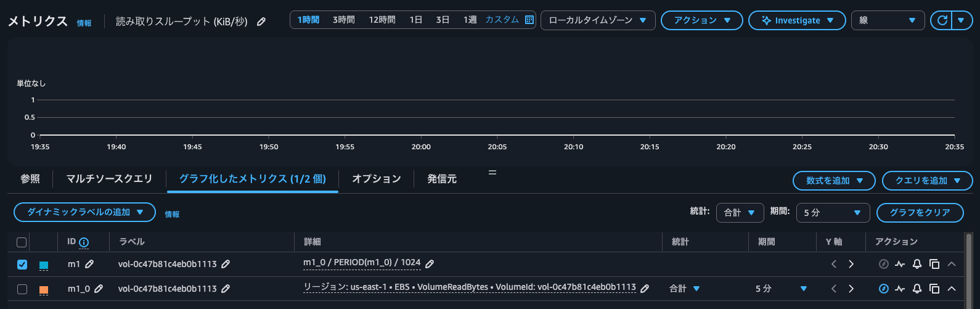
Task: Open the 情報 link beside dynamic label button
Action: click(172, 215)
